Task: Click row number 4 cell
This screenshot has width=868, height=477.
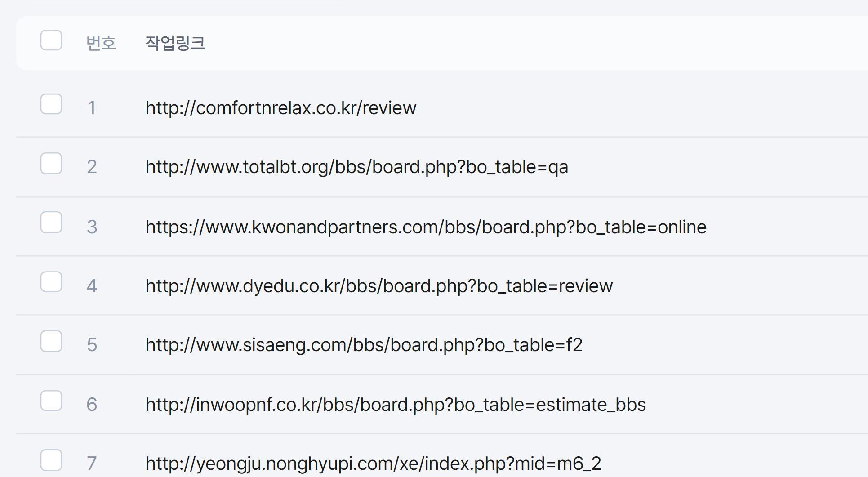Action: coord(92,286)
